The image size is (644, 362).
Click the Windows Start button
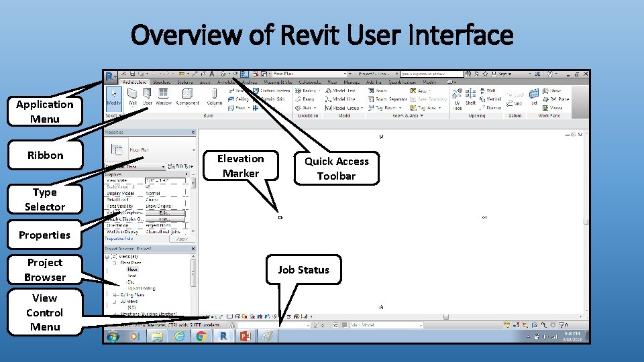(x=113, y=337)
